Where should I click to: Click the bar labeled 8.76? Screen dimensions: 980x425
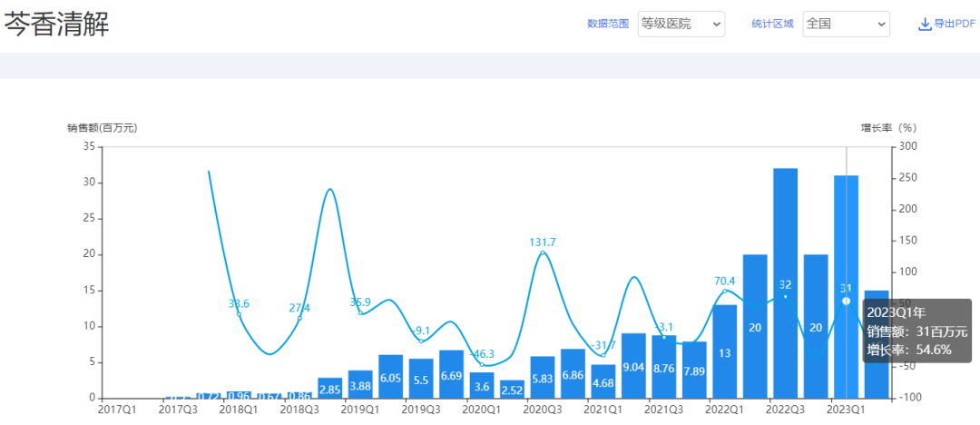[x=663, y=367]
